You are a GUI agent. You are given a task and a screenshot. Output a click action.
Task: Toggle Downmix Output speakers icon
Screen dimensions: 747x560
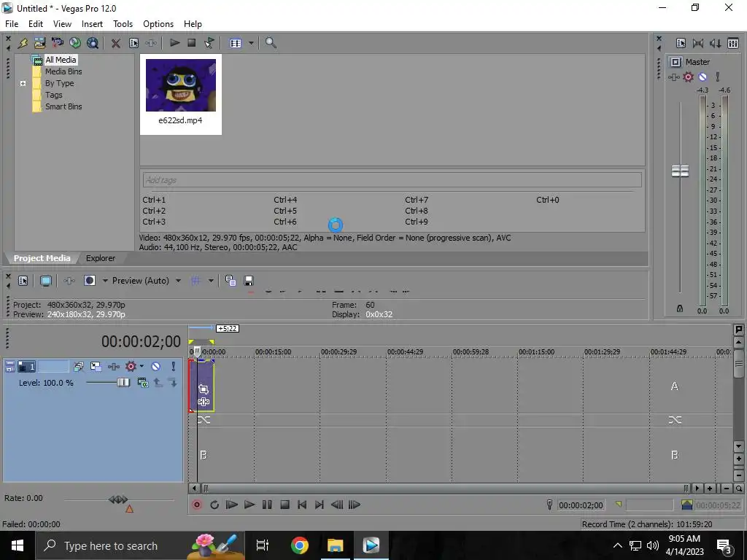(698, 43)
